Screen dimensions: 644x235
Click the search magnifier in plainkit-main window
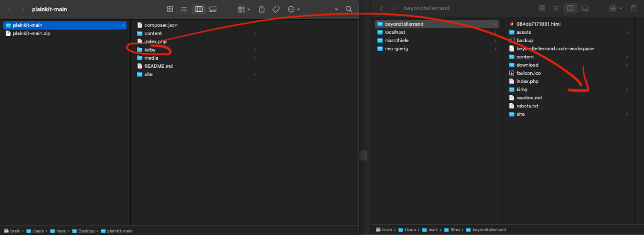(x=349, y=9)
